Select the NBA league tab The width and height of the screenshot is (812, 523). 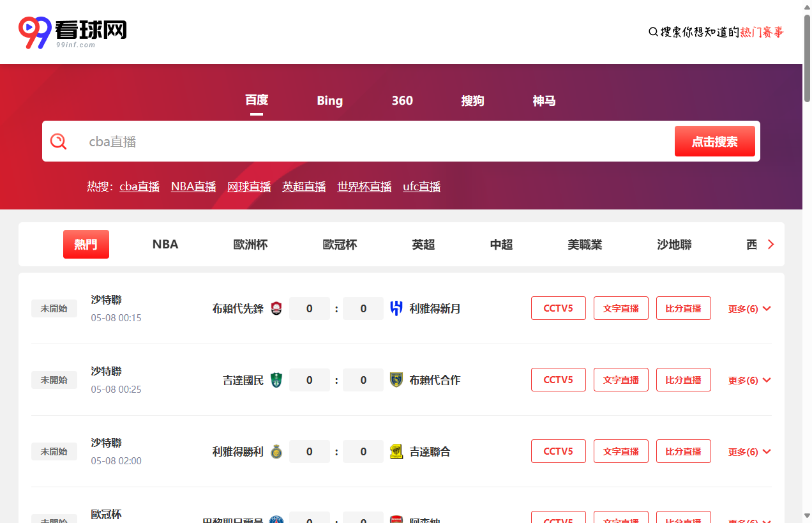pyautogui.click(x=165, y=245)
